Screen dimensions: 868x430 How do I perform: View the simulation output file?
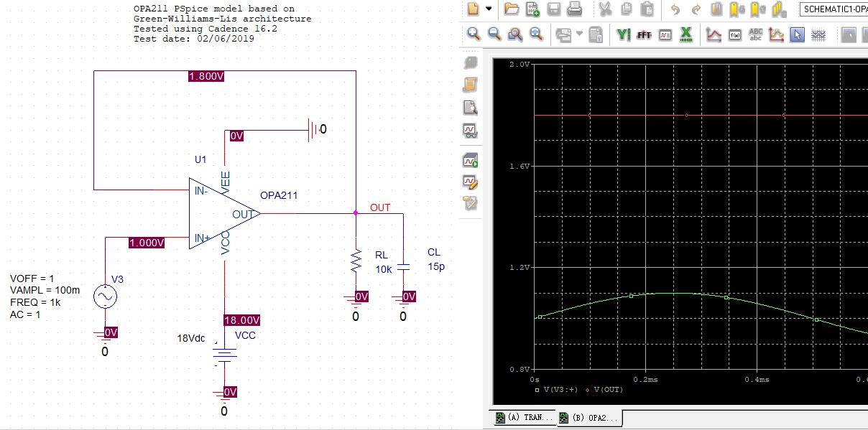click(x=470, y=108)
